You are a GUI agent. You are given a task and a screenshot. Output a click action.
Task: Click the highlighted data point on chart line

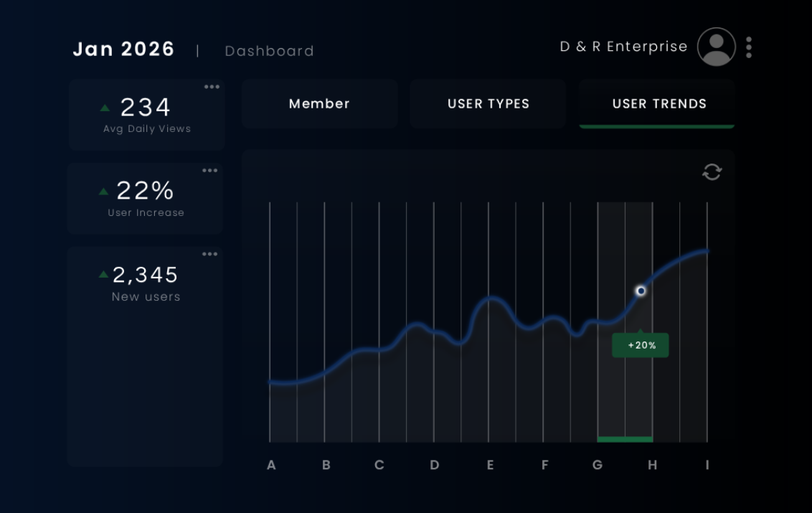pyautogui.click(x=641, y=291)
